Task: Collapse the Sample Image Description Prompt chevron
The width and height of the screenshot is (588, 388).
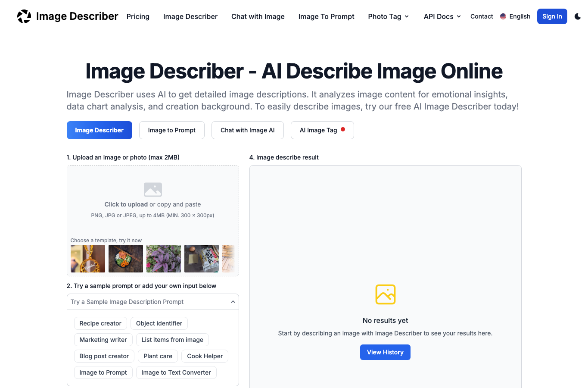Action: (233, 302)
